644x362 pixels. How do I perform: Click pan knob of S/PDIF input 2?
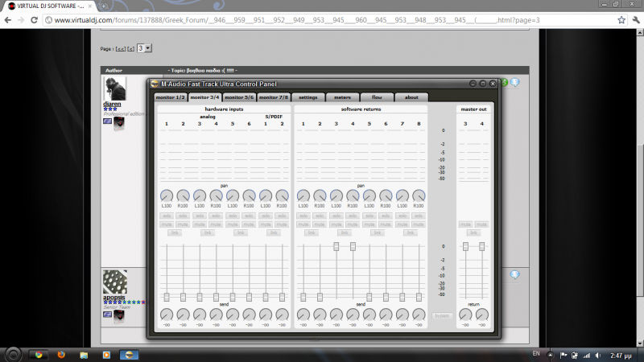tap(282, 195)
